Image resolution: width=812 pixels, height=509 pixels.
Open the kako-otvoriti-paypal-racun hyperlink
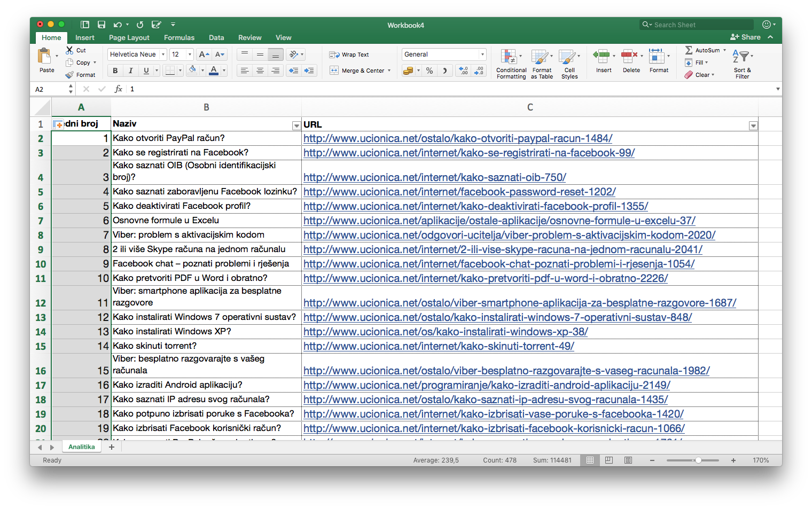tap(457, 138)
